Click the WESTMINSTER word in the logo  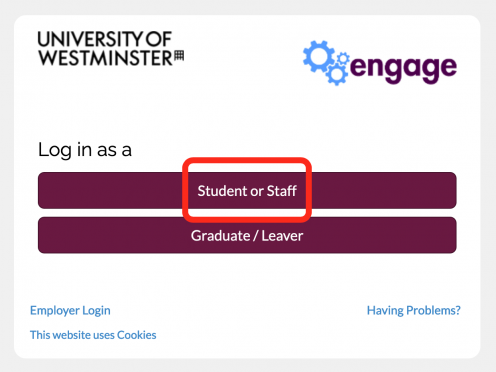105,58
